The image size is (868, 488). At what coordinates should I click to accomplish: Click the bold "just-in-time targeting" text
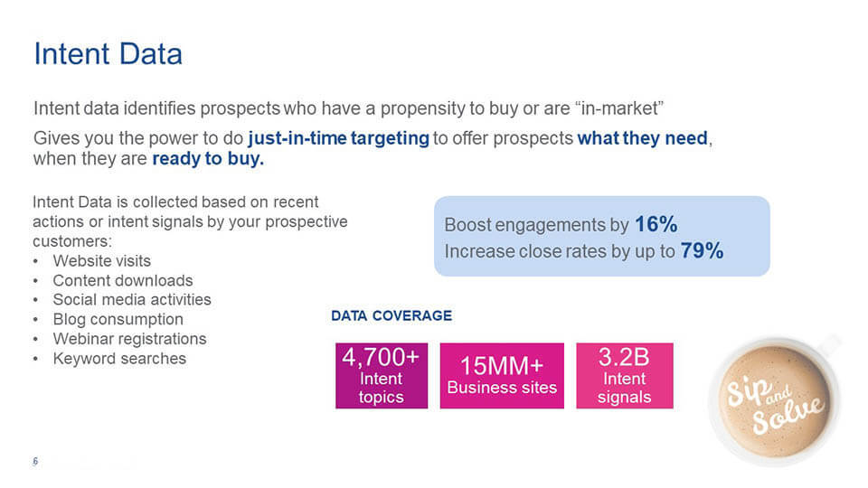click(338, 139)
